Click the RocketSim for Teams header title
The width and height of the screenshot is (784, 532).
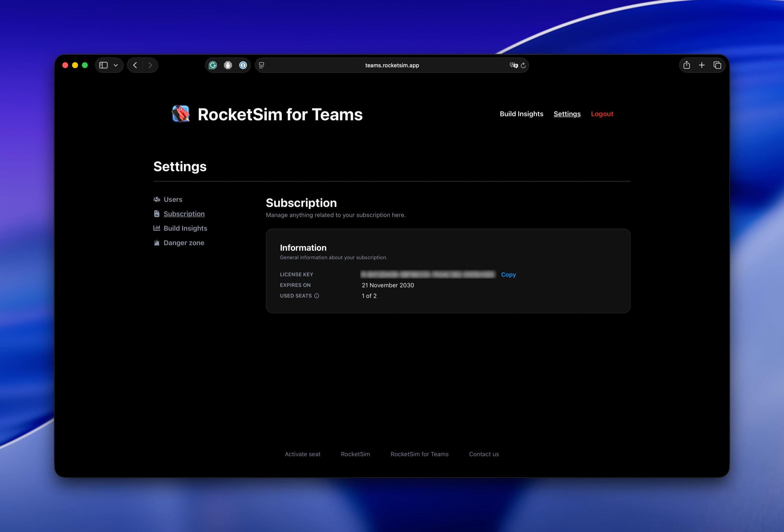280,114
